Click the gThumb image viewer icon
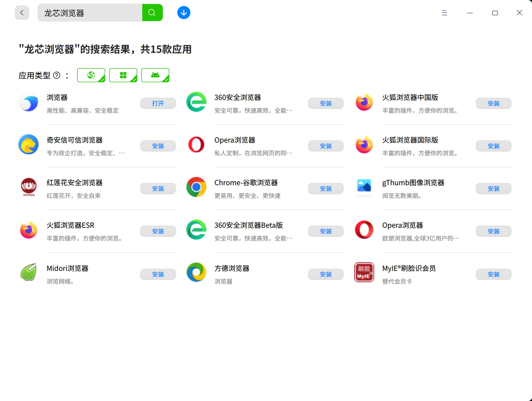The image size is (532, 401). click(364, 187)
